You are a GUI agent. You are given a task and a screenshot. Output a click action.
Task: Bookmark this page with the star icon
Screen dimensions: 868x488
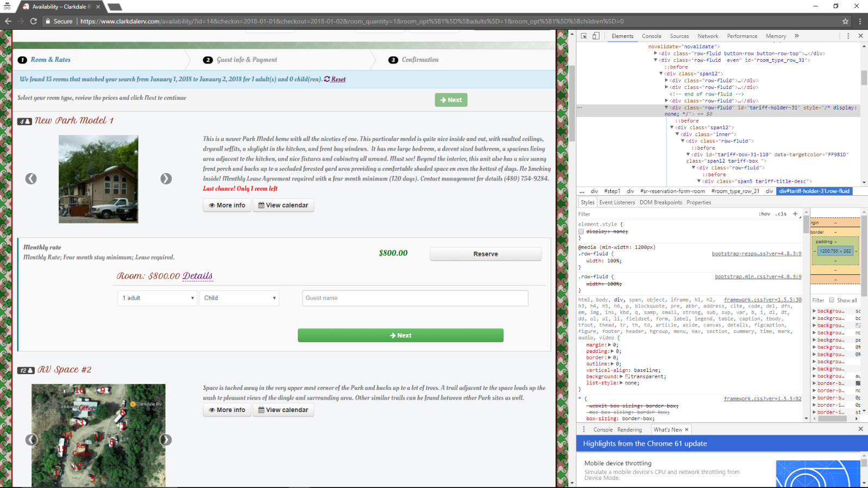click(x=845, y=21)
